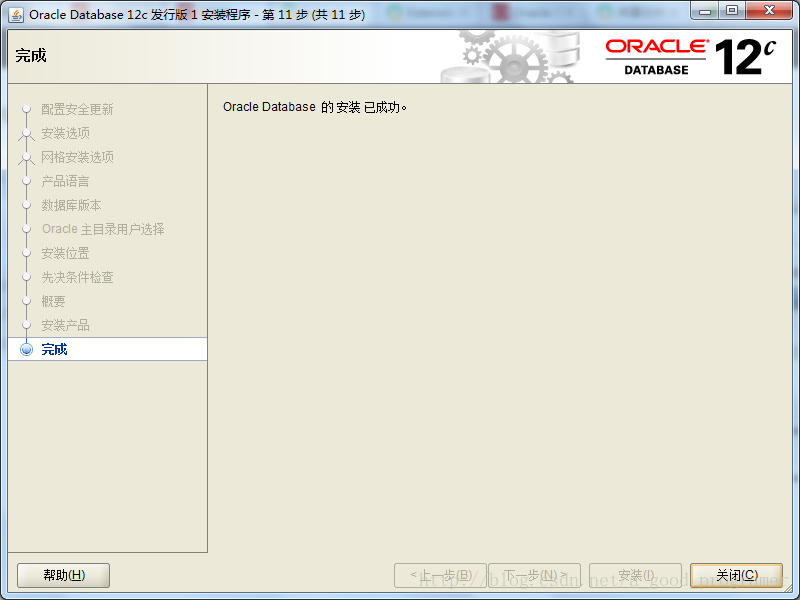
Task: Click the disabled 安装(I) install button
Action: (635, 575)
